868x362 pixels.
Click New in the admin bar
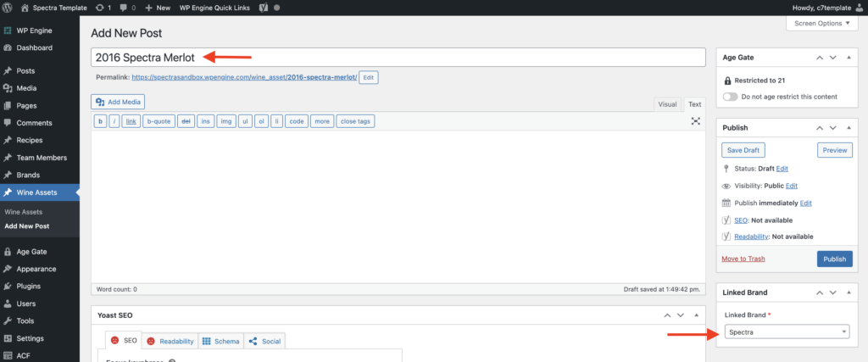(x=158, y=8)
